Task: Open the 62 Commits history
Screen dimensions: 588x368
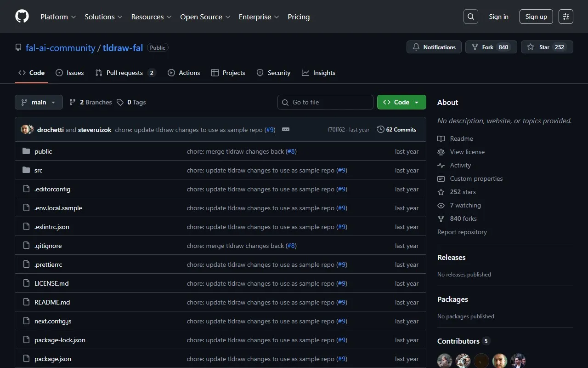Action: (396, 130)
